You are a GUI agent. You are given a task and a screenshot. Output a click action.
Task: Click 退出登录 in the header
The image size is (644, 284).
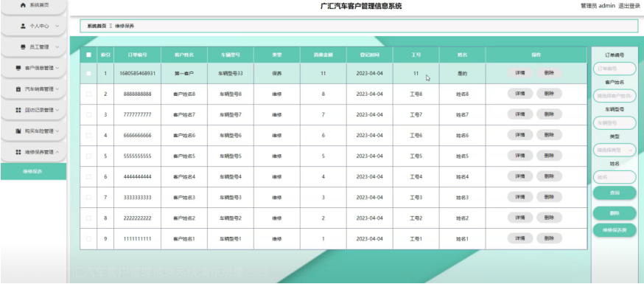click(629, 6)
